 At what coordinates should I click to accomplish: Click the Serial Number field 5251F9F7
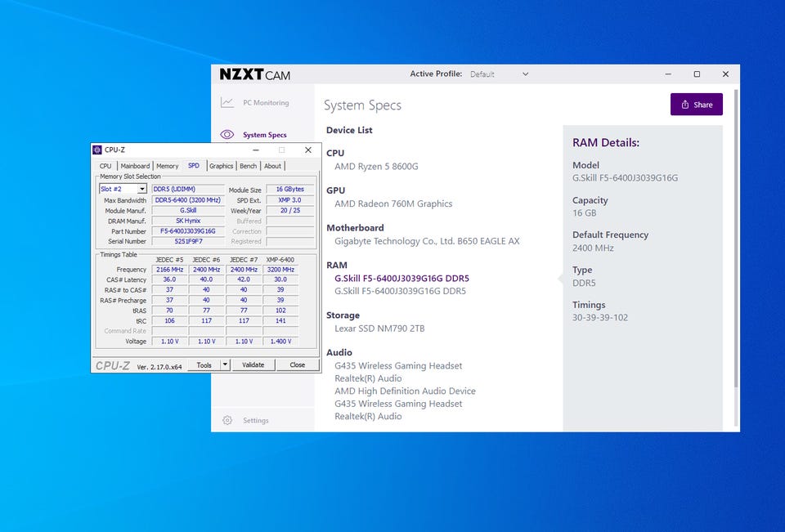point(188,241)
